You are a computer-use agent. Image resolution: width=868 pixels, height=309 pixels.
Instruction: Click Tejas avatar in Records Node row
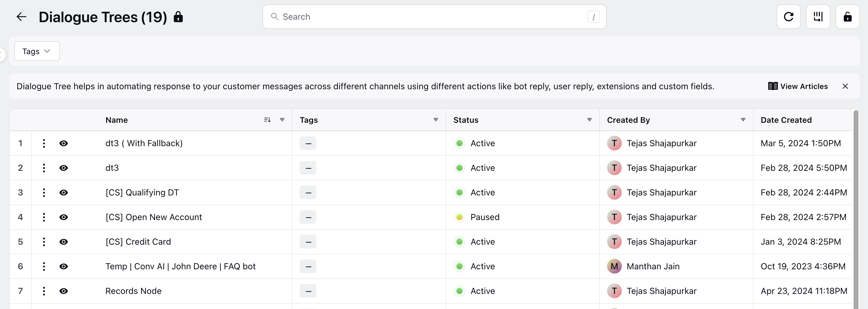click(614, 291)
